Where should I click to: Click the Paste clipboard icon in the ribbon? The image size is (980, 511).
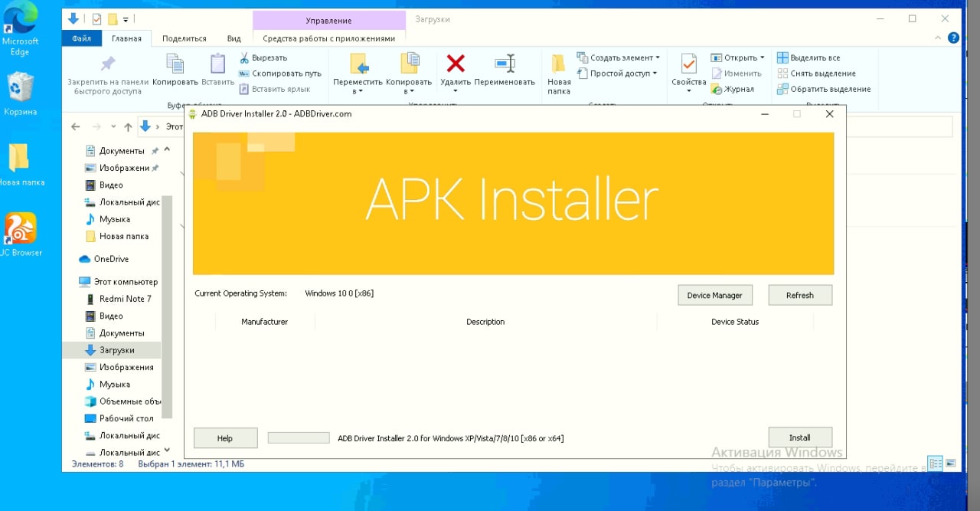pyautogui.click(x=218, y=64)
